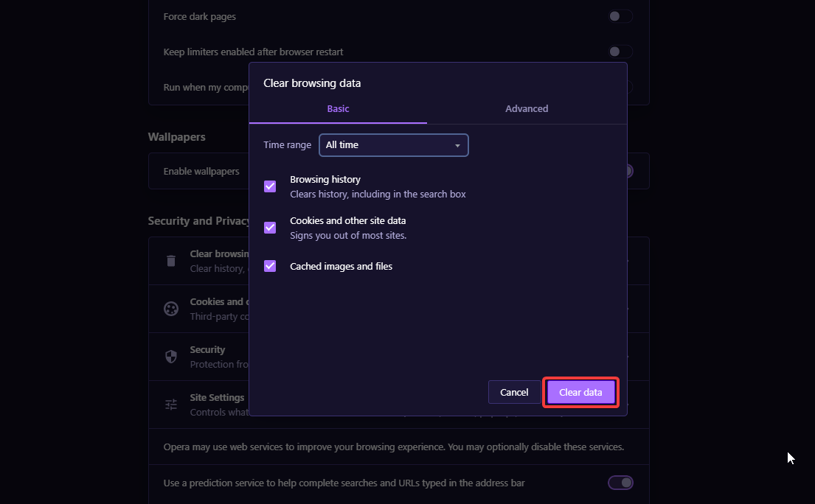Viewport: 815px width, 504px height.
Task: Select the Basic tab
Action: 338,108
